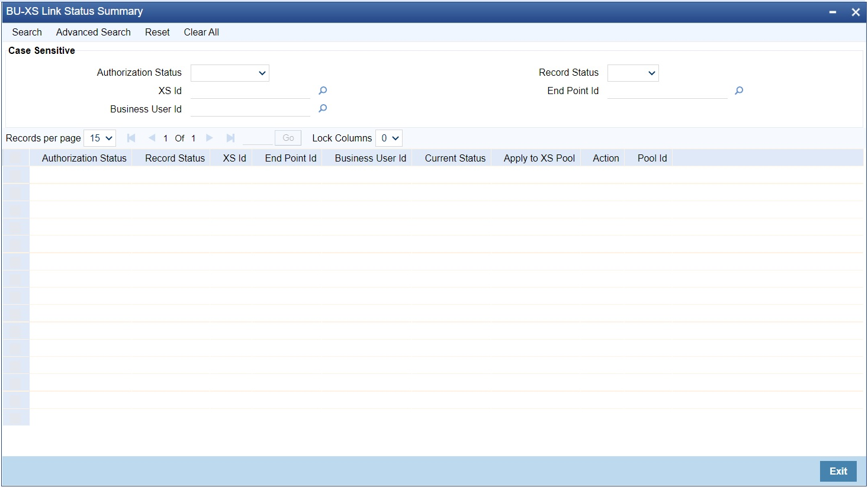This screenshot has height=487, width=868.
Task: Click Search in the toolbar
Action: [x=27, y=32]
